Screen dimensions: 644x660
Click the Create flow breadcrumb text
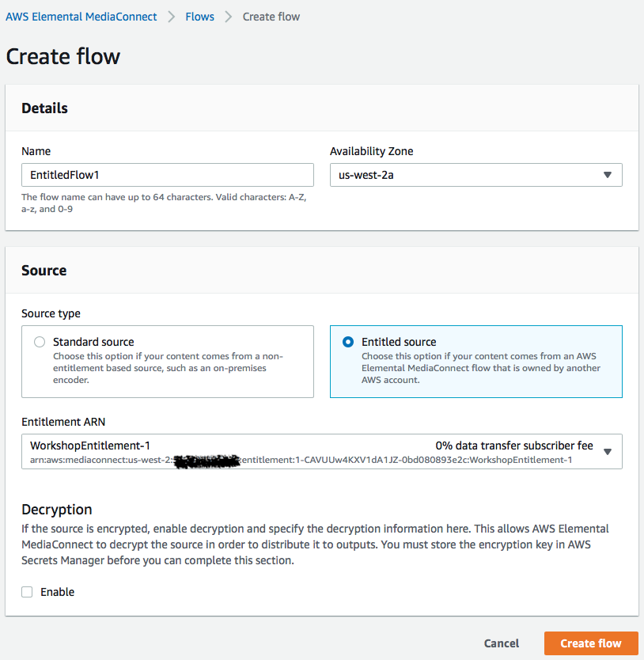point(271,17)
